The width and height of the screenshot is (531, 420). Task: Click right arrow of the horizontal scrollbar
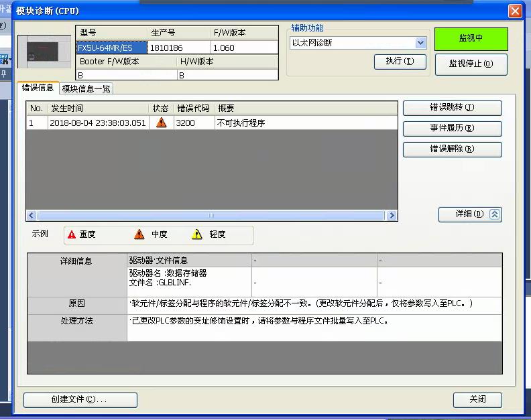coord(392,216)
